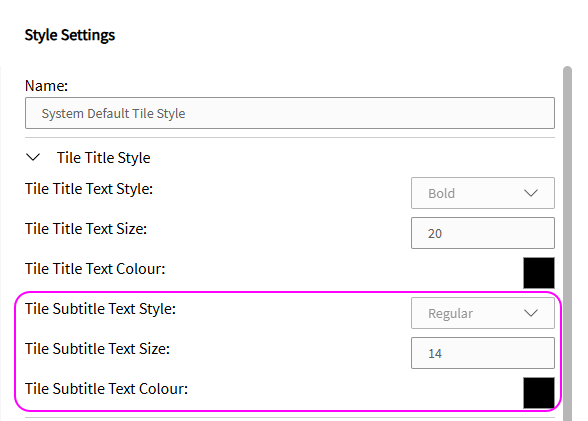Pick the Tile Title Text Colour black swatch
Screen dimensions: 588x421
click(x=539, y=273)
